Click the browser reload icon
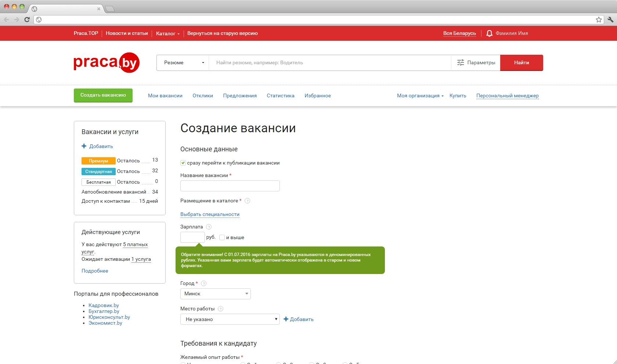Viewport: 617px width, 364px height. click(27, 19)
